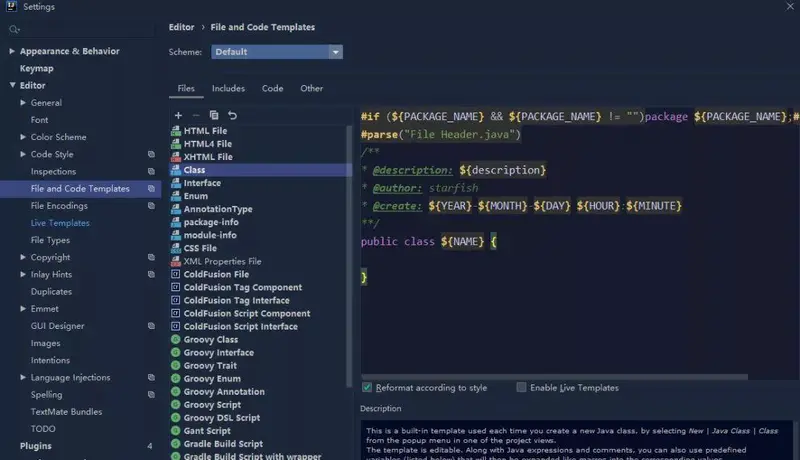Viewport: 800px width, 460px height.
Task: Open the GUI Designer settings
Action: (57, 326)
